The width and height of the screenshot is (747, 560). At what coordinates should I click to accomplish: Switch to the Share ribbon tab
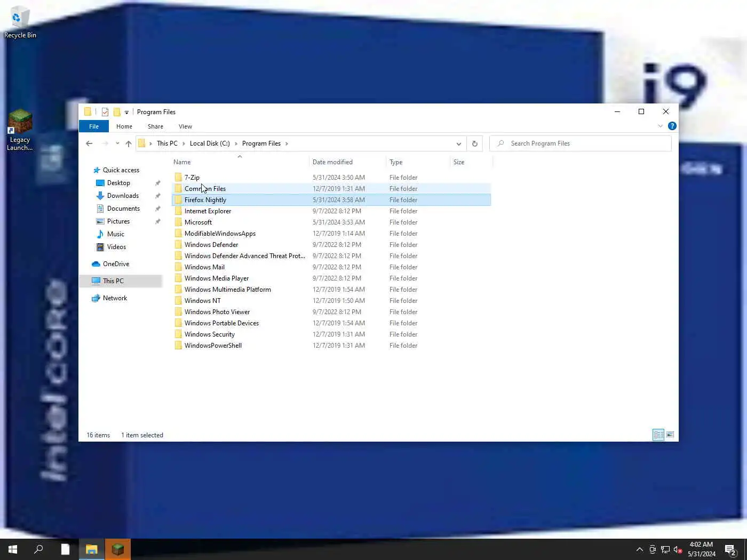155,126
